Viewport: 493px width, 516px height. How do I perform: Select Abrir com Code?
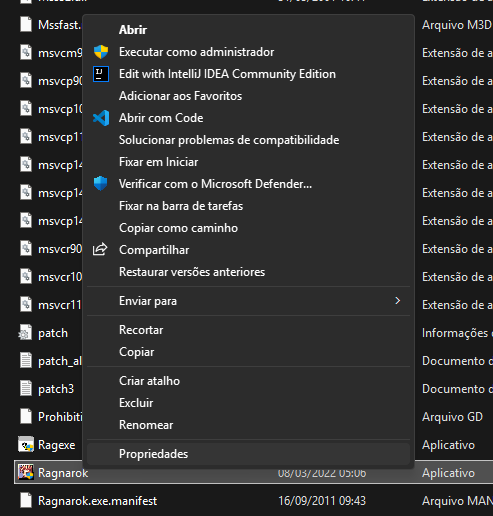tap(161, 118)
